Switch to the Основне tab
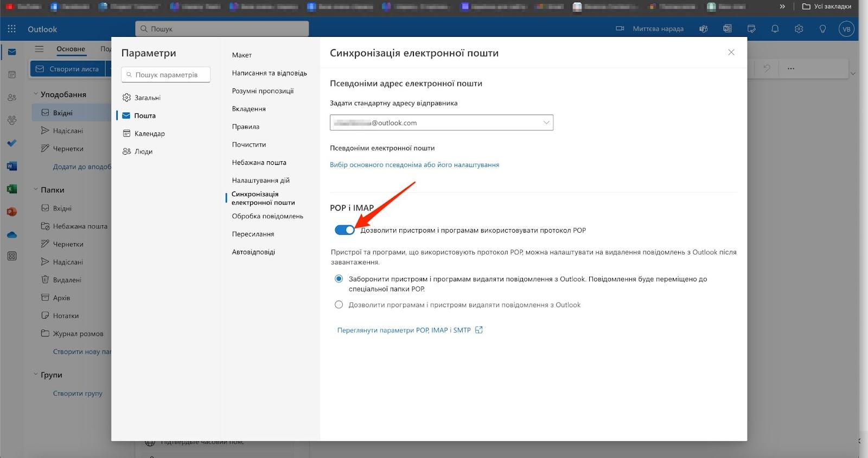 71,49
